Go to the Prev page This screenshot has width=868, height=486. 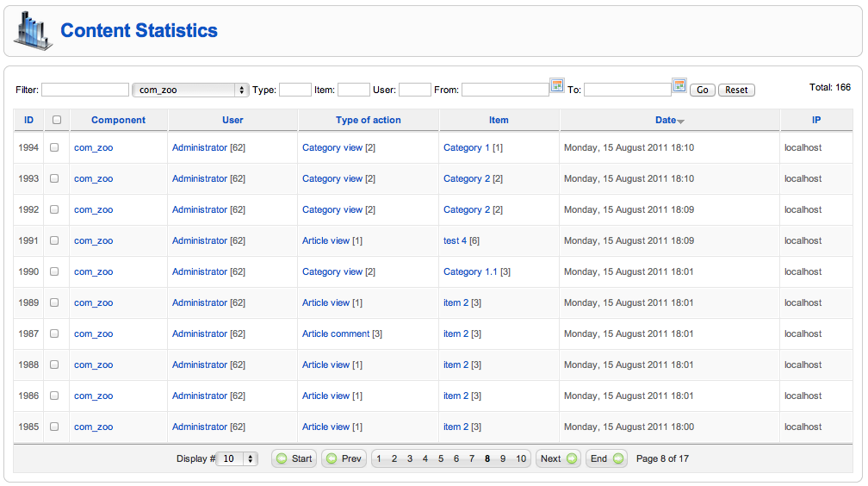click(x=344, y=458)
